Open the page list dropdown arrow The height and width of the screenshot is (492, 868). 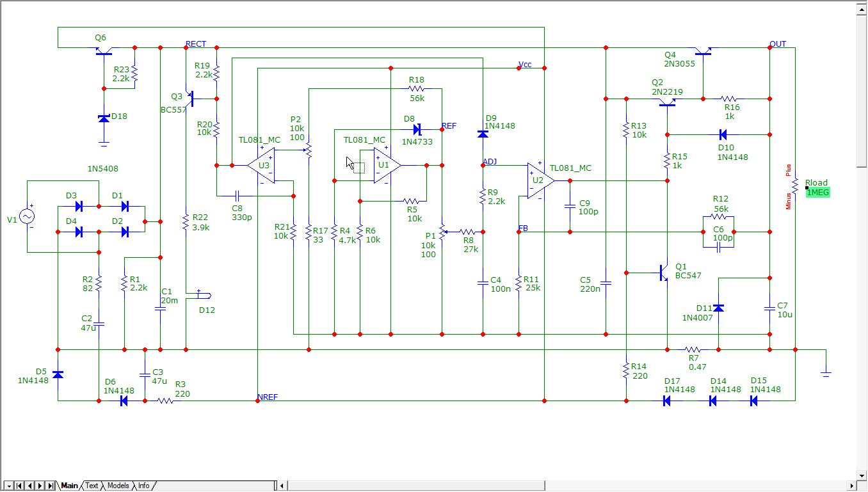click(x=9, y=486)
